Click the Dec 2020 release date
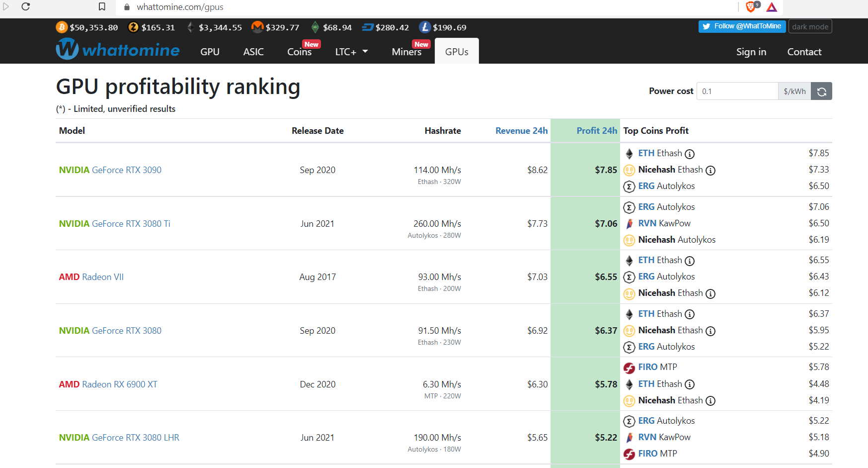Viewport: 868px width, 468px height. click(x=317, y=384)
